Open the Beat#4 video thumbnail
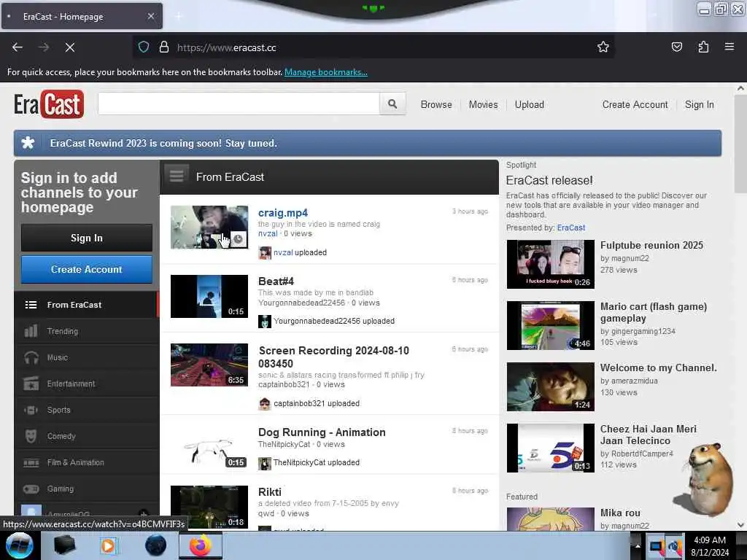 point(209,296)
